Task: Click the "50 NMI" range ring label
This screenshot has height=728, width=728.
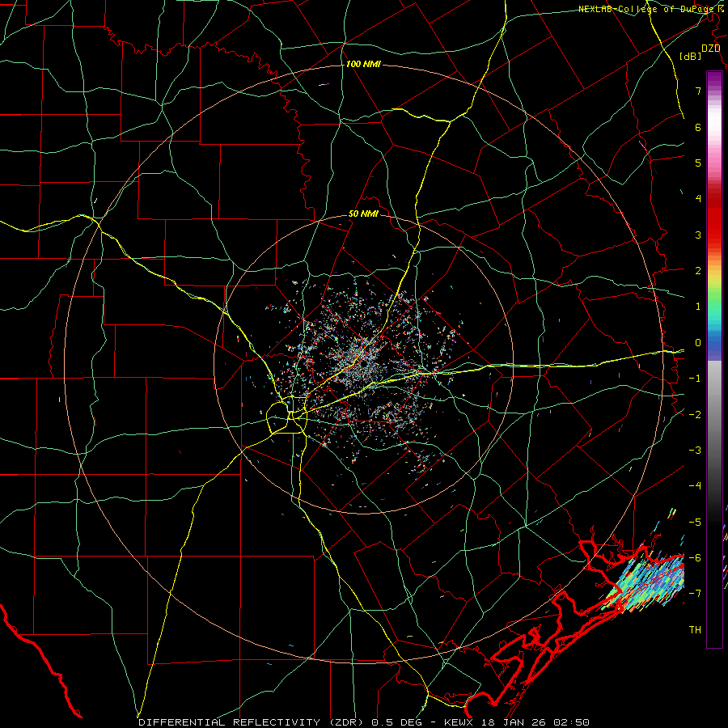Action: pos(363,214)
